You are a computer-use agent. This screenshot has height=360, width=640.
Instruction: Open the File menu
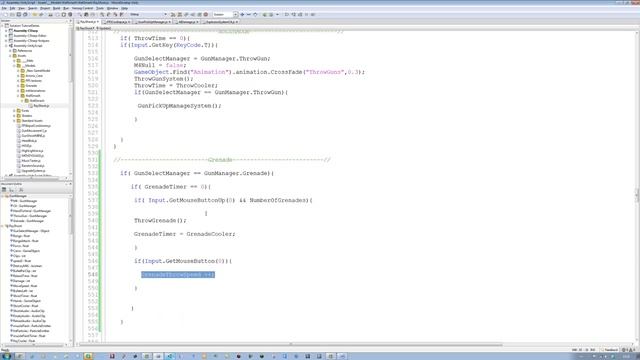(4, 8)
